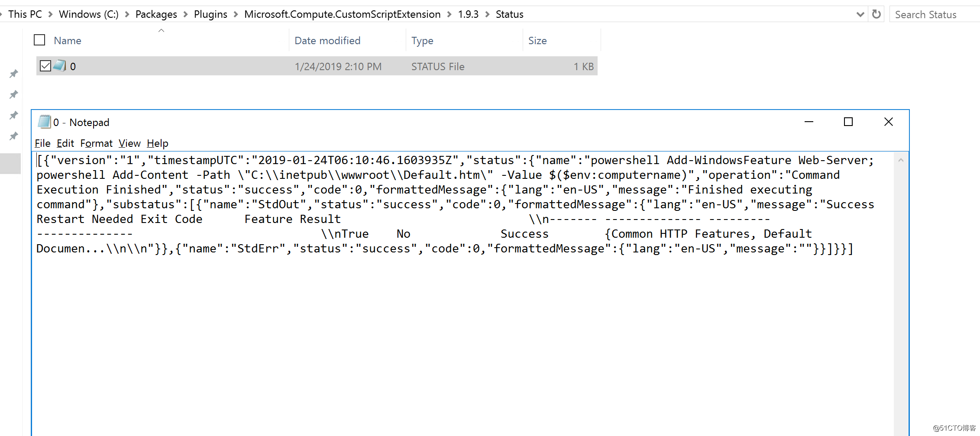Sort by Name column header
980x436 pixels.
(x=68, y=41)
